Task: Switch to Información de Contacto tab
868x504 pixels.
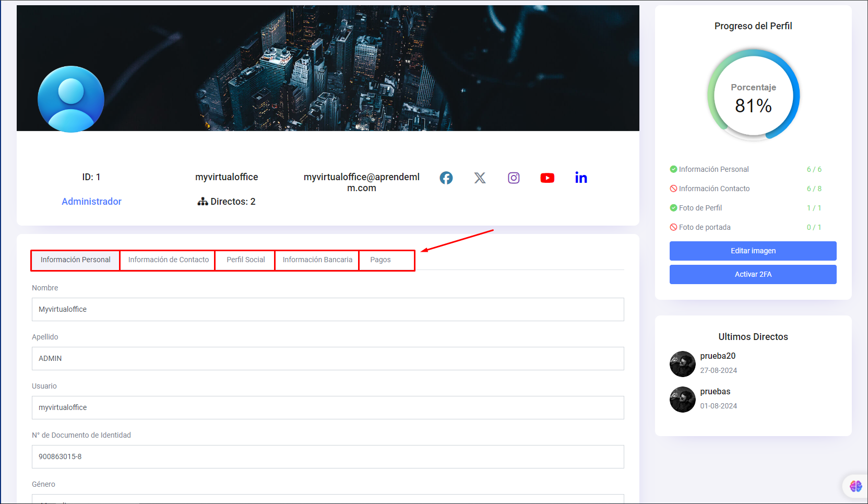Action: (168, 260)
